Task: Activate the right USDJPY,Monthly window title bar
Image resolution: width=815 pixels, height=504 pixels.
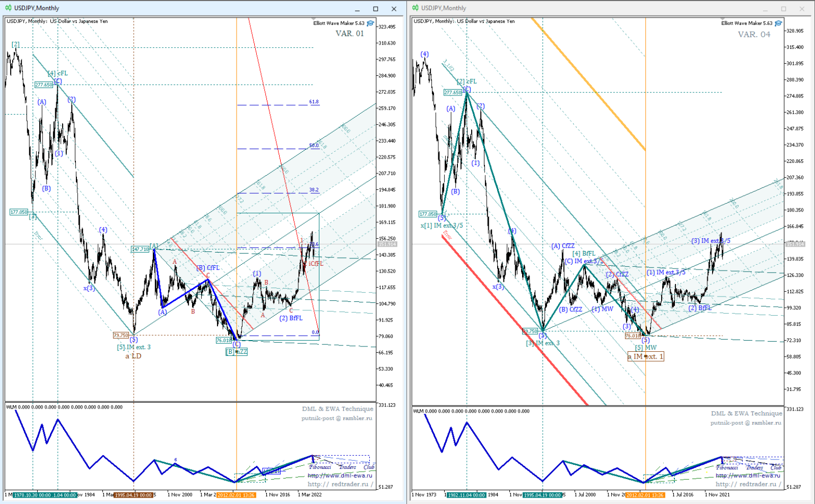Action: tap(584, 8)
